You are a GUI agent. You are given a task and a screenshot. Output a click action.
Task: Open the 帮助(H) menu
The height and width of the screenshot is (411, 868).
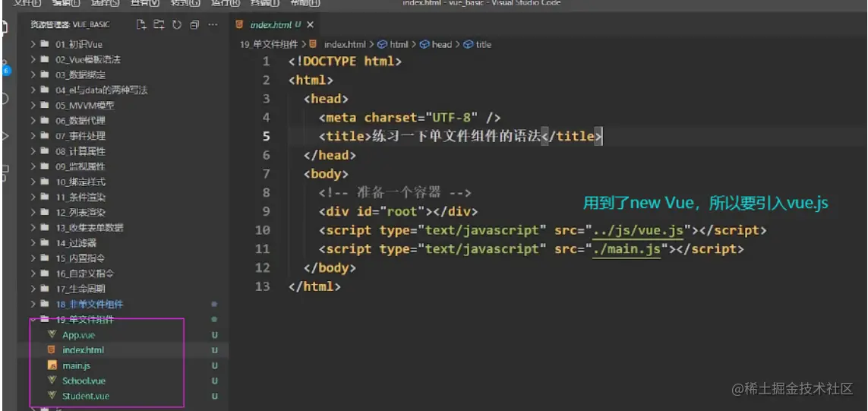(x=305, y=3)
